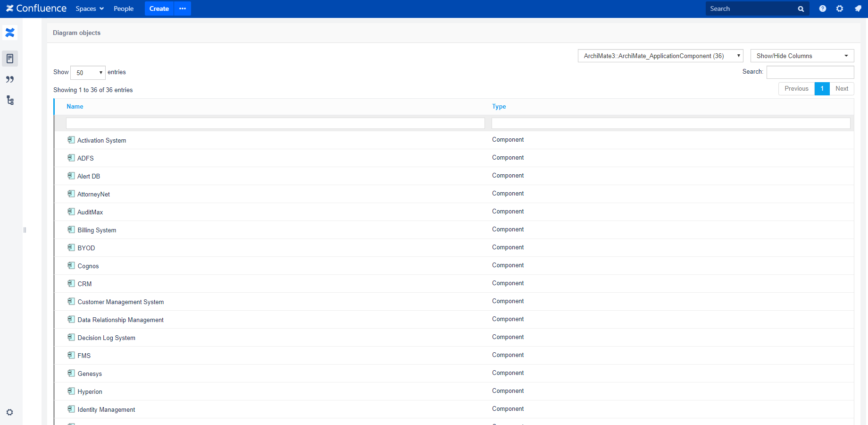Open the Identity Management entry
The height and width of the screenshot is (425, 868).
(107, 410)
